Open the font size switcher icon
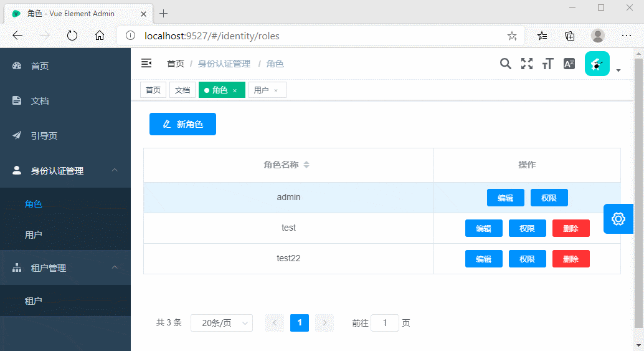 (x=548, y=64)
